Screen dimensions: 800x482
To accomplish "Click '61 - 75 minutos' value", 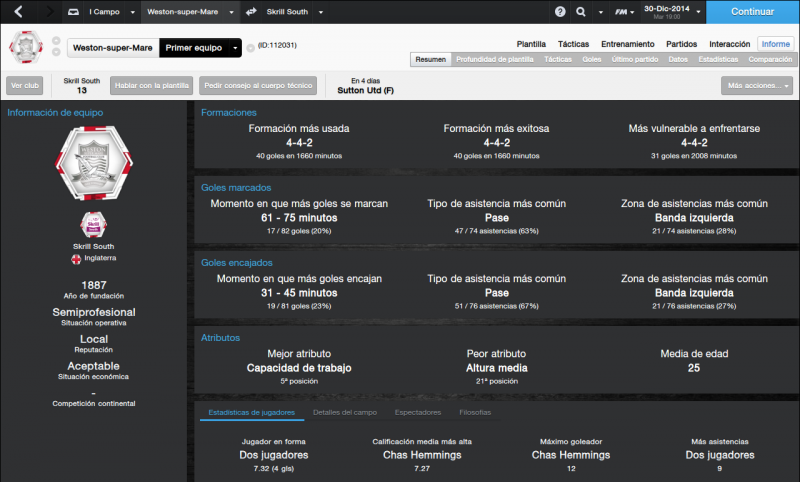I will pos(299,218).
